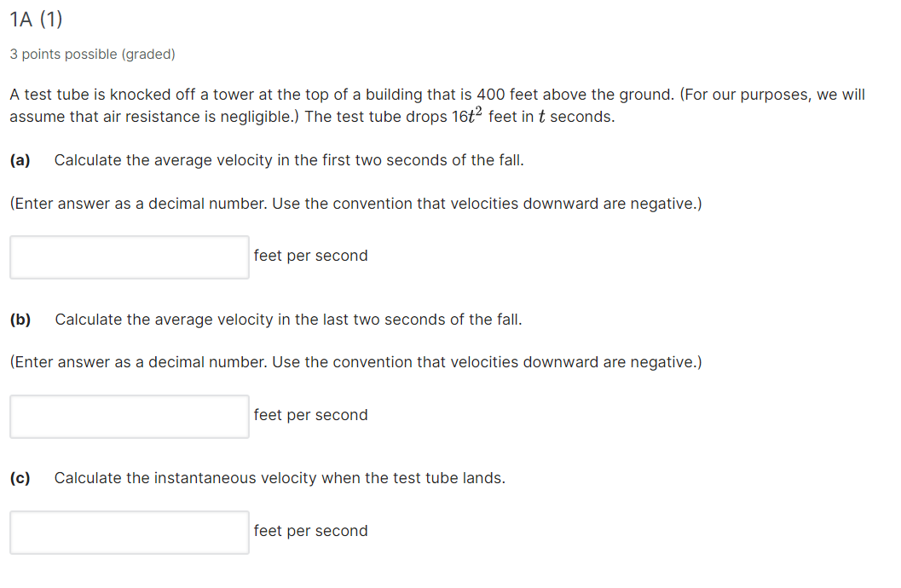Click the answer input box for part (a)
This screenshot has width=901, height=588.
pyautogui.click(x=129, y=257)
